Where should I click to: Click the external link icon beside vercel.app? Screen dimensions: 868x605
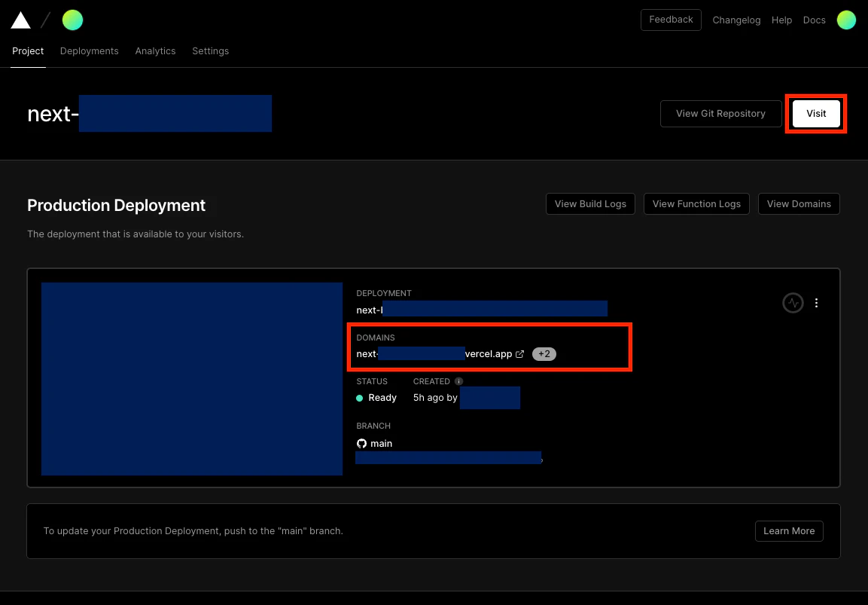click(519, 354)
